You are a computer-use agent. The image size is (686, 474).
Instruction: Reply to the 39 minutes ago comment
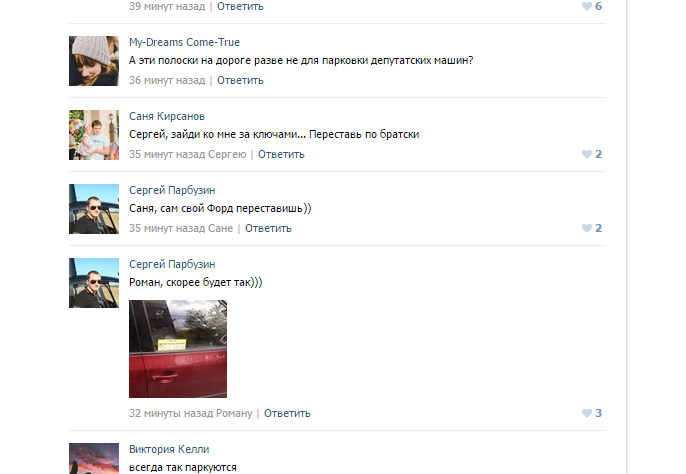tap(240, 7)
